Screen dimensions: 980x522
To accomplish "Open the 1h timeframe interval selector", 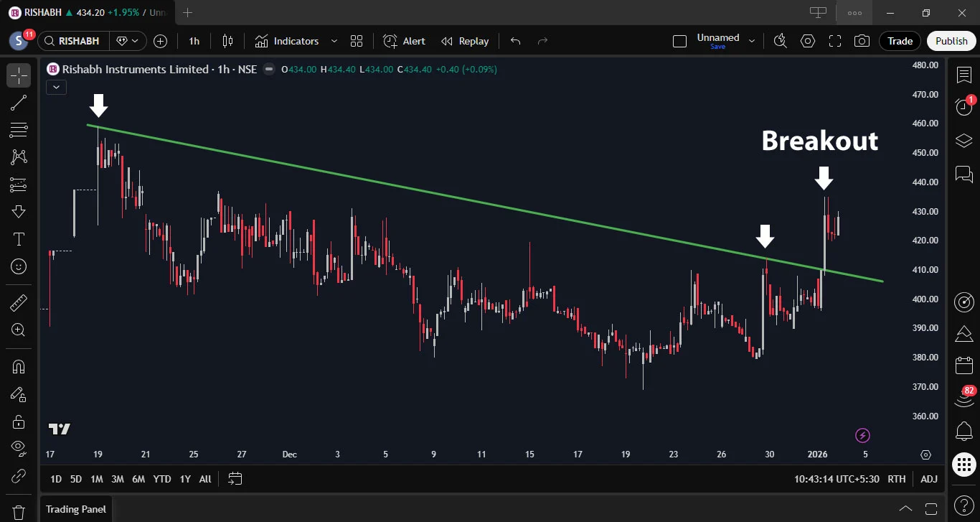I will tap(194, 41).
